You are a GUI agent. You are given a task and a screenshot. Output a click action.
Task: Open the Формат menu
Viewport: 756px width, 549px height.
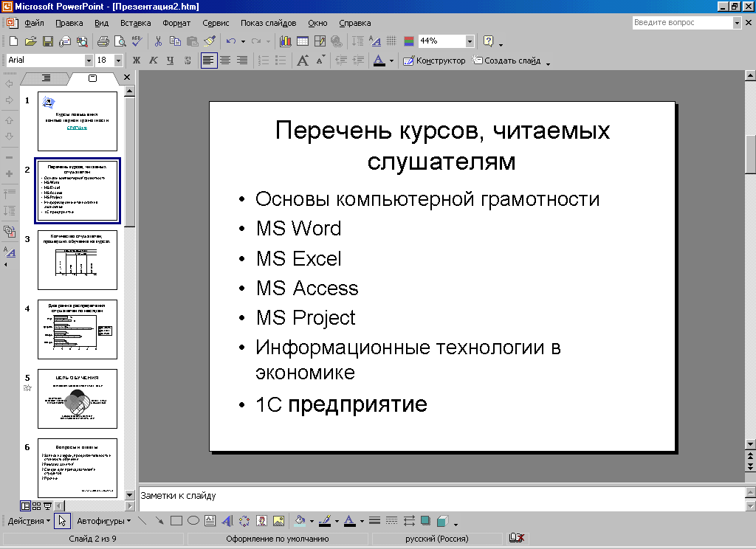176,23
